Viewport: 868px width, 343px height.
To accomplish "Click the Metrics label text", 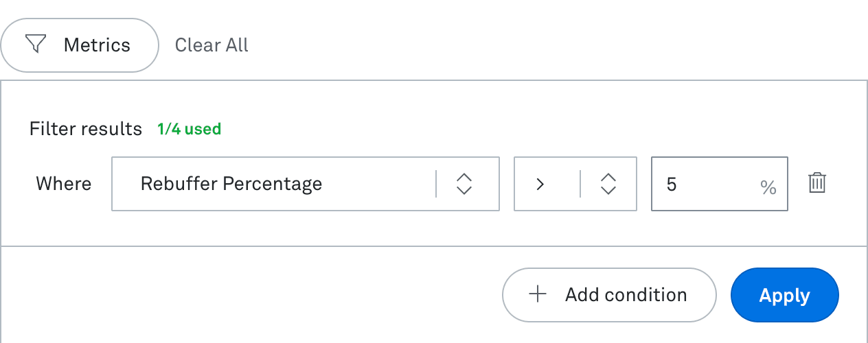I will coord(97,45).
